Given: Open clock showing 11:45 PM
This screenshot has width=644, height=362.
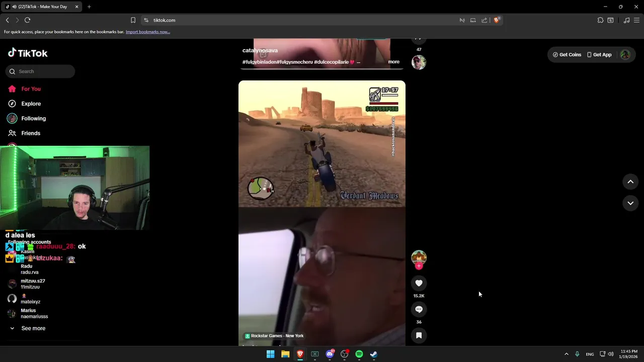Looking at the screenshot, I should [x=629, y=354].
